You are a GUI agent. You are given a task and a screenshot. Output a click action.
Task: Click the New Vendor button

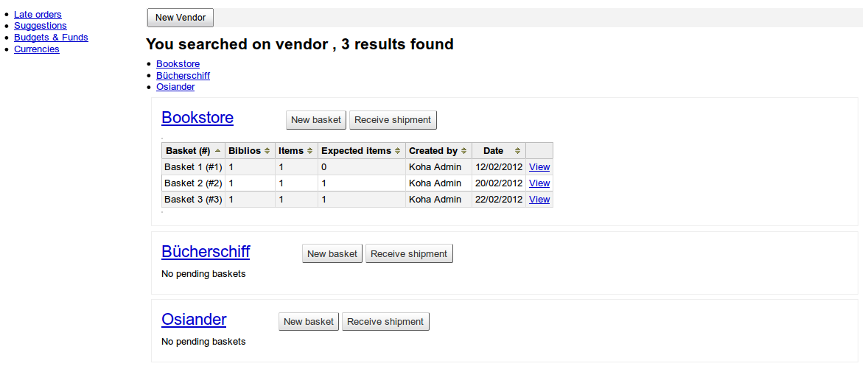pyautogui.click(x=181, y=18)
